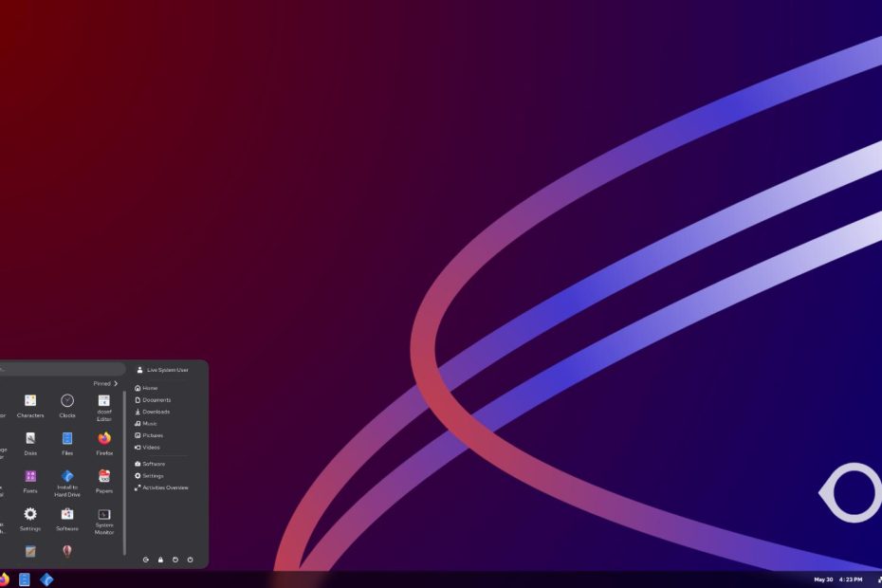
Task: Click the application search field
Action: (x=63, y=369)
